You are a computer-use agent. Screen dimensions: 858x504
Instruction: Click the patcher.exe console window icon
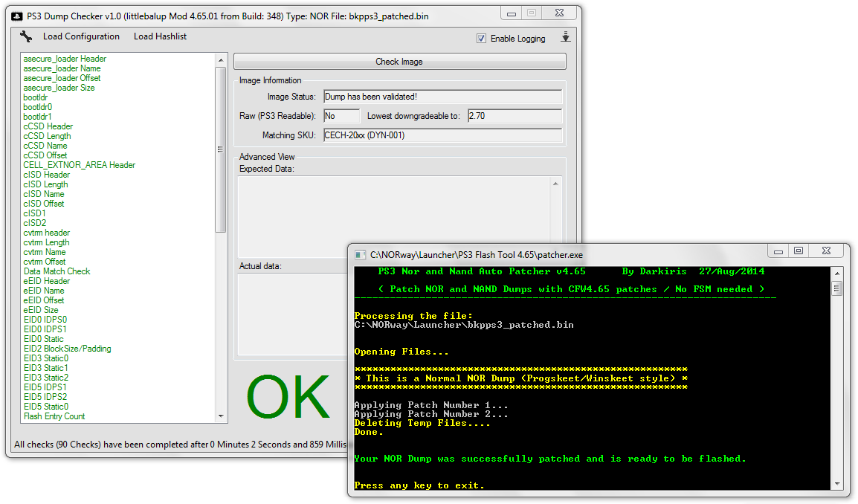pos(359,253)
